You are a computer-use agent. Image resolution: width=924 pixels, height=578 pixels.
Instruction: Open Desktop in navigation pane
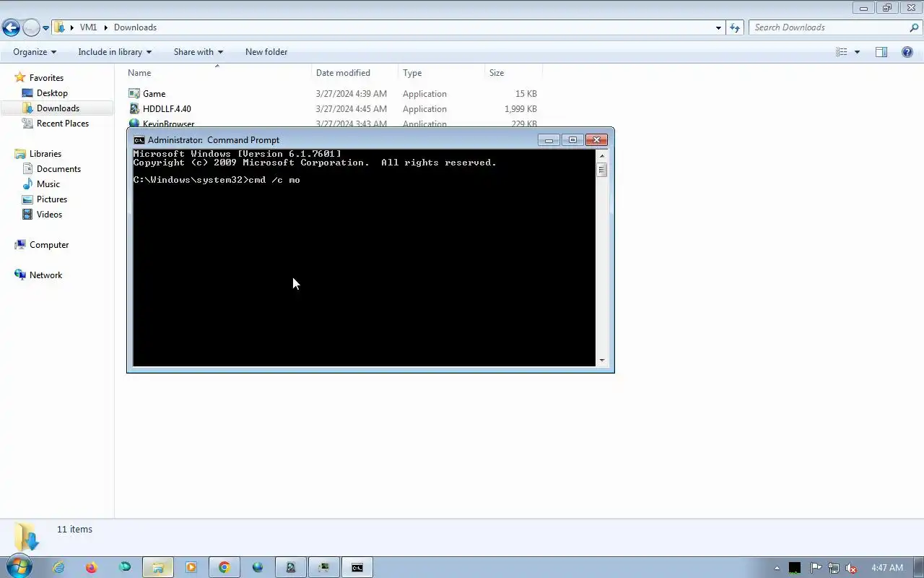[52, 93]
